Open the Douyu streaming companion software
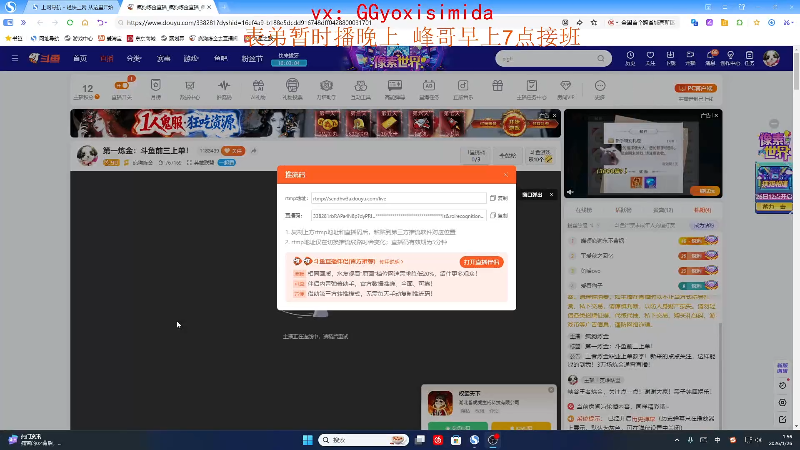800x450 pixels. click(481, 262)
